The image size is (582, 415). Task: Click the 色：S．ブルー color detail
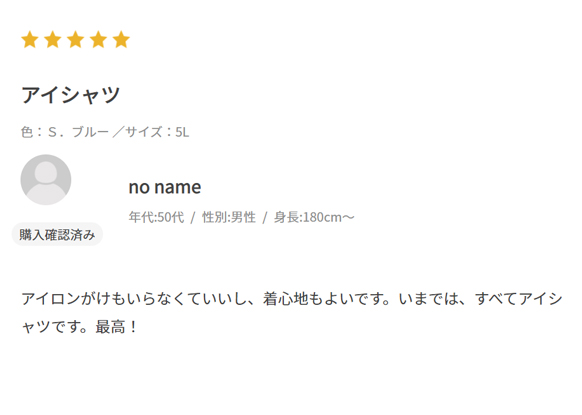pos(65,132)
